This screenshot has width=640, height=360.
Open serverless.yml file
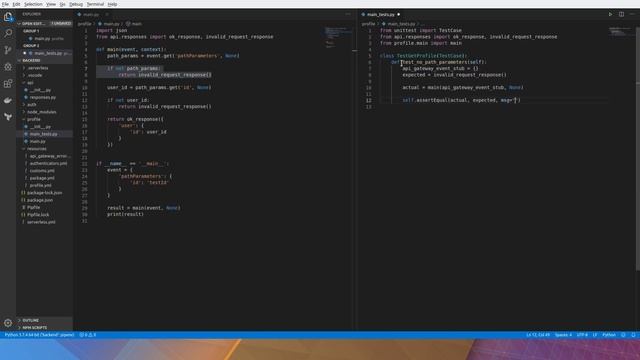[44, 222]
